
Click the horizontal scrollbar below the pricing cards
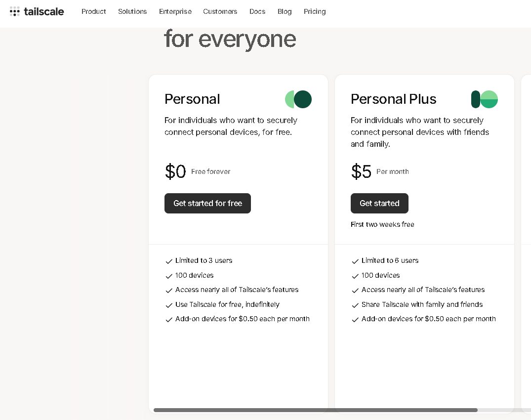point(316,410)
